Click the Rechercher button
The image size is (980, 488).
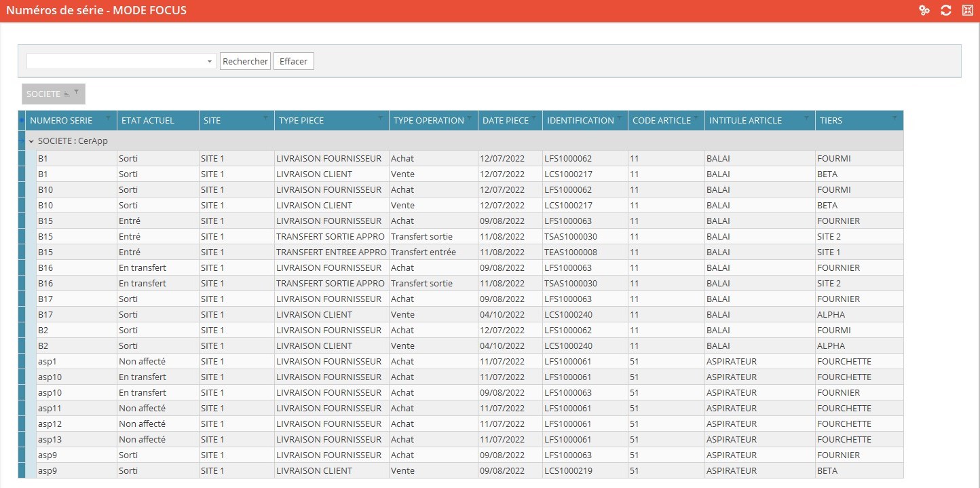(x=245, y=62)
